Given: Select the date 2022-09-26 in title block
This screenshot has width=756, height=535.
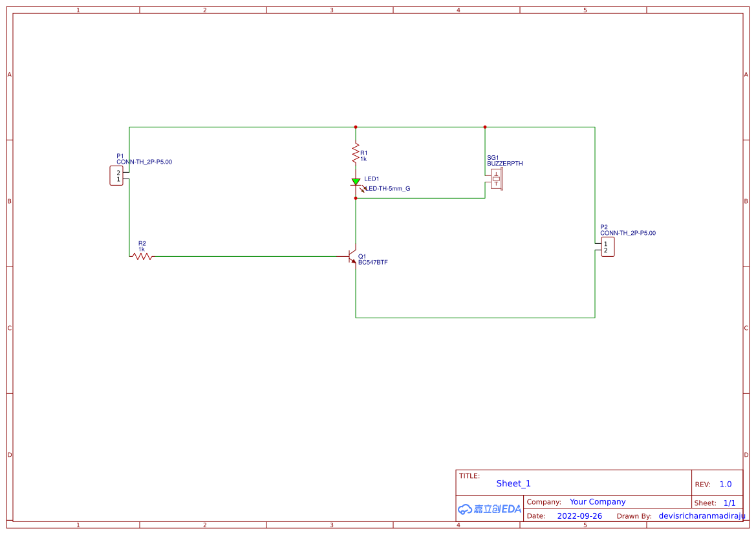Looking at the screenshot, I should 579,516.
